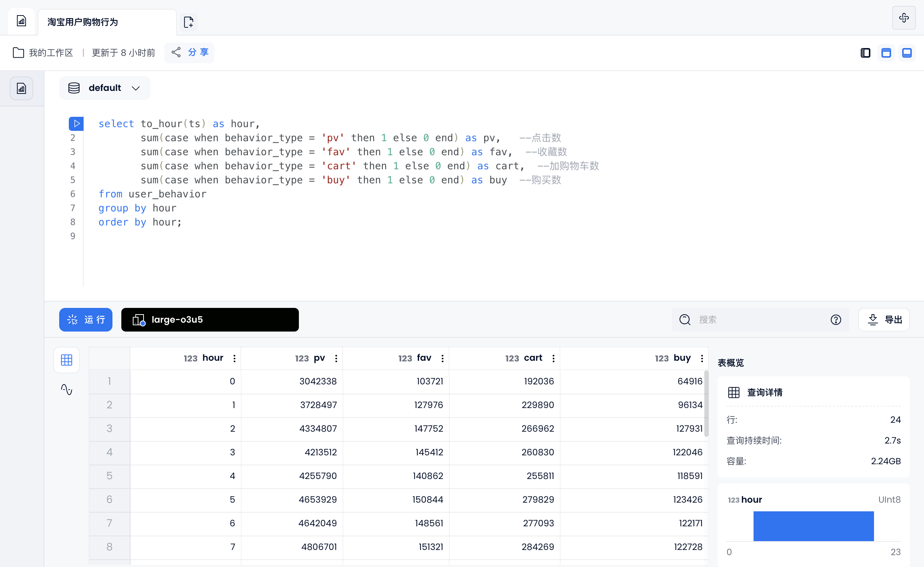The height and width of the screenshot is (567, 924).
Task: Click the pv column header
Action: (291, 358)
